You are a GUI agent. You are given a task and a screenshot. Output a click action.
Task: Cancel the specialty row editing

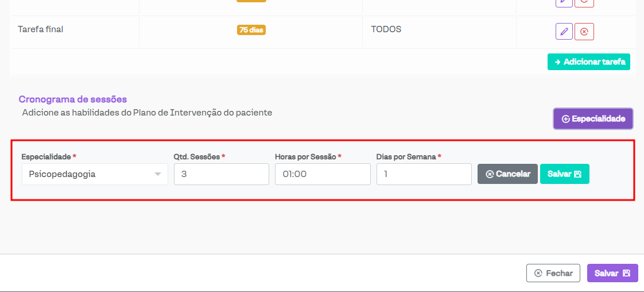click(507, 174)
